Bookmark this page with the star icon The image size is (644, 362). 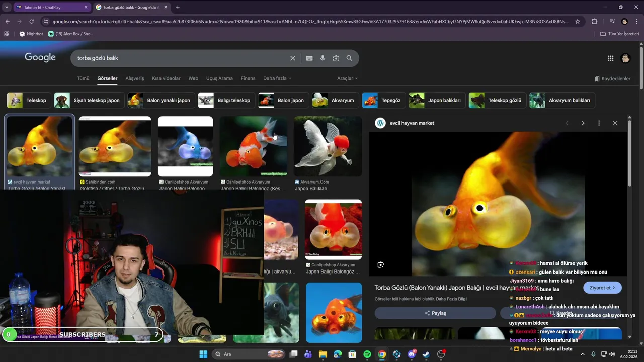pyautogui.click(x=578, y=22)
